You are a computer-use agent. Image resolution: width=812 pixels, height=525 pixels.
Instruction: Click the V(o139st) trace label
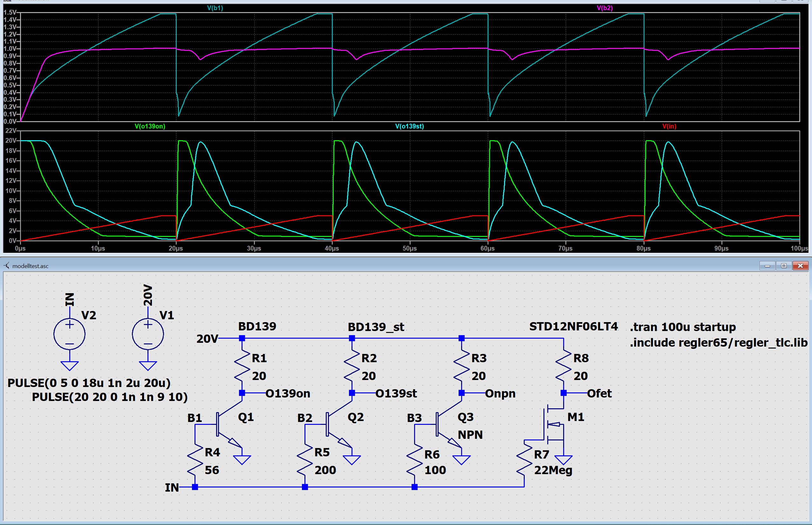point(410,127)
